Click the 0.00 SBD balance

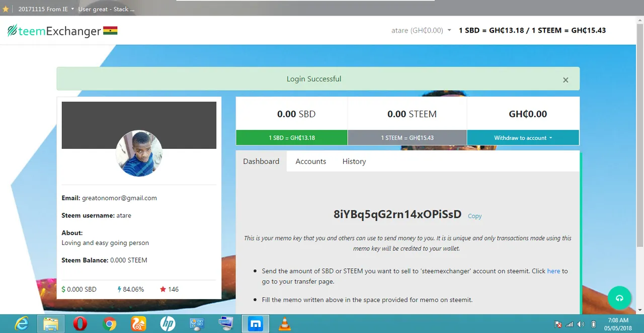pyautogui.click(x=296, y=114)
